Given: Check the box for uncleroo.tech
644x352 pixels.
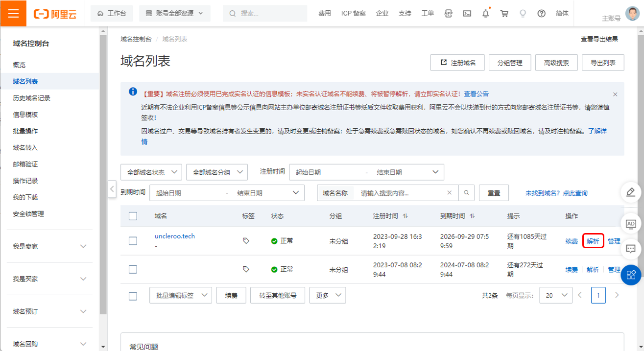Looking at the screenshot, I should point(133,241).
